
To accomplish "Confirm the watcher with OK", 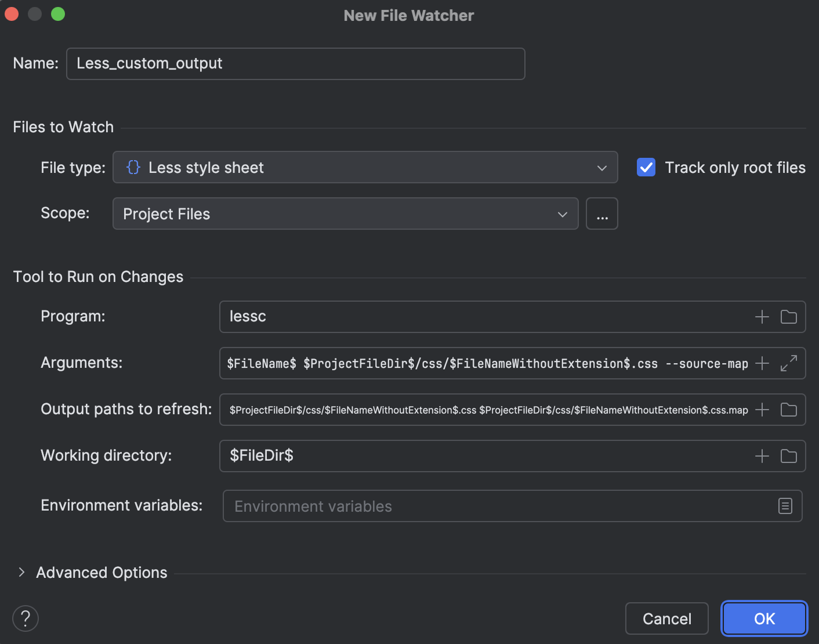I will click(763, 618).
